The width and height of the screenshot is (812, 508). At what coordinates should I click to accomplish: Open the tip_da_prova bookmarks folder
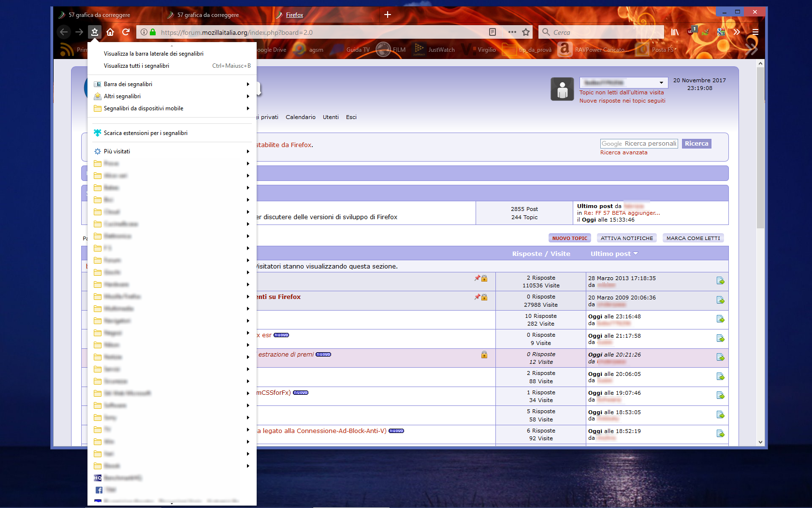point(527,49)
